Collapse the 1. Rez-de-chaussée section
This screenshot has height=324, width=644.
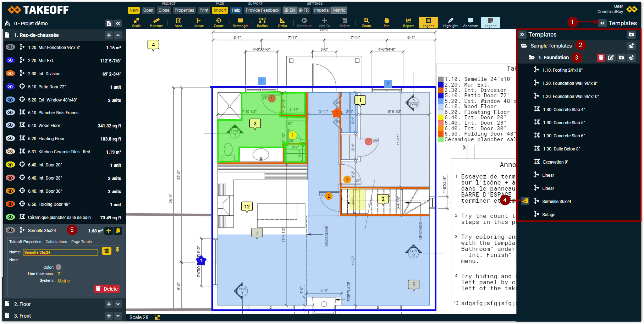tap(118, 35)
